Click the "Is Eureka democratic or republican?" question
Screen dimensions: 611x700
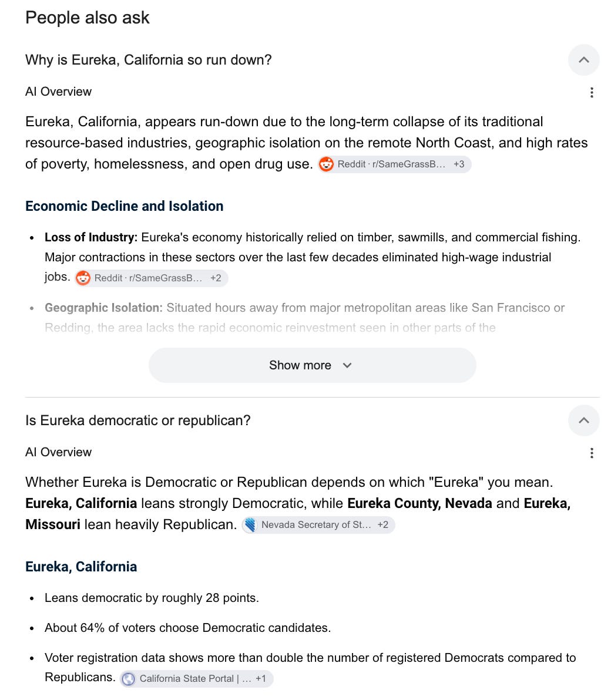pyautogui.click(x=138, y=420)
